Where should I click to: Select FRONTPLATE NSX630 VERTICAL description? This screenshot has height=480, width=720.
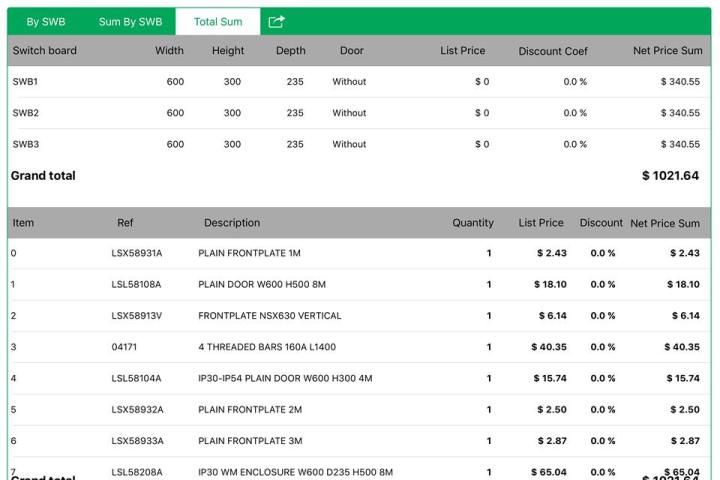coord(269,316)
